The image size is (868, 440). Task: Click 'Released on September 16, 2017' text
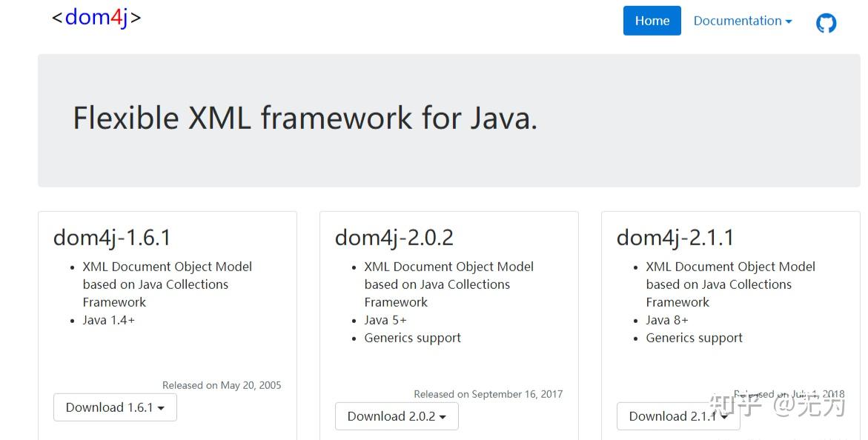click(x=488, y=394)
